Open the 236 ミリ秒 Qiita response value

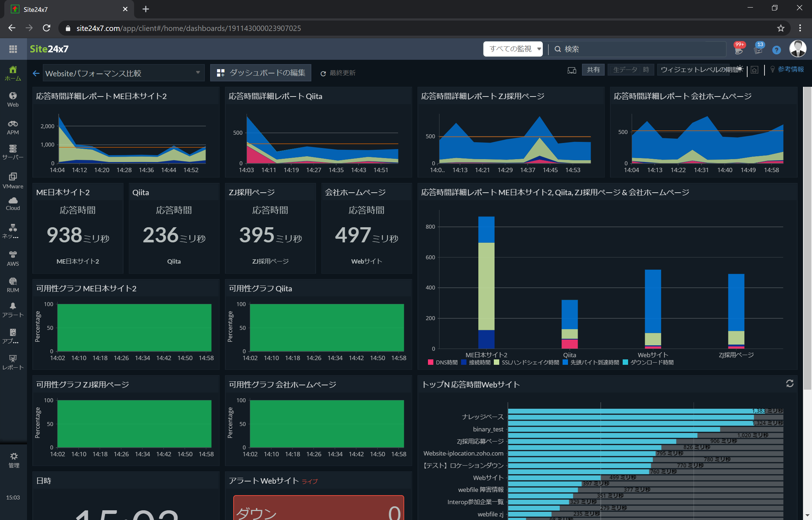[174, 235]
